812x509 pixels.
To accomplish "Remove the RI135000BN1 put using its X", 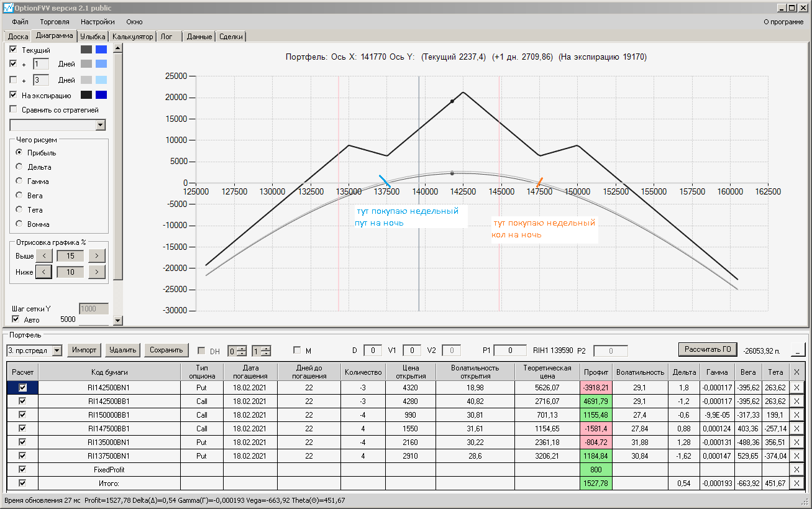I will click(796, 442).
